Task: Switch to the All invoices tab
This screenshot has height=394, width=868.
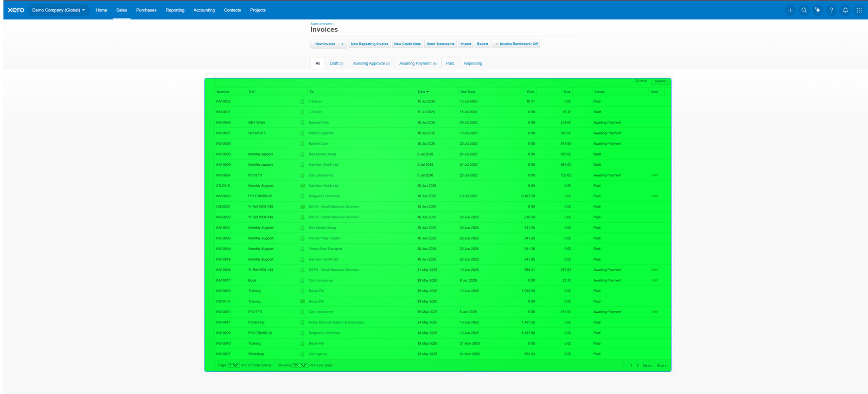Action: [x=318, y=63]
